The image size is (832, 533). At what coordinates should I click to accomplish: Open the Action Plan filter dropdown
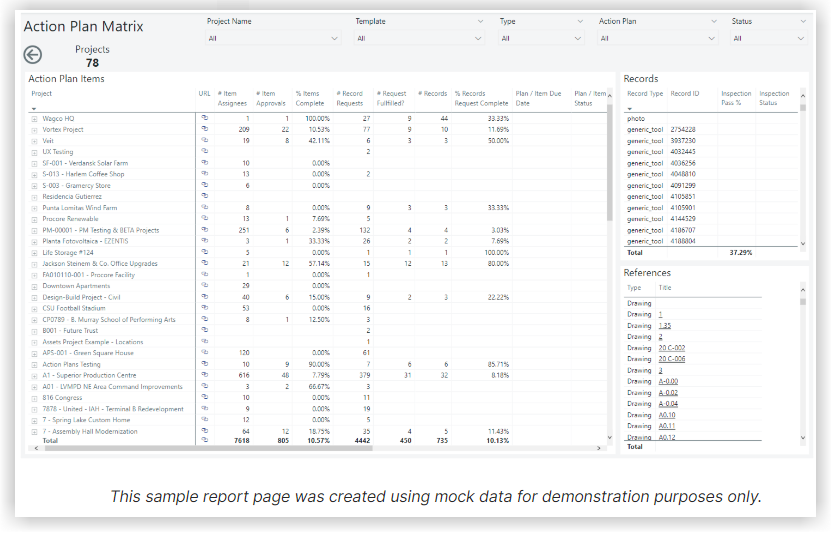click(657, 38)
